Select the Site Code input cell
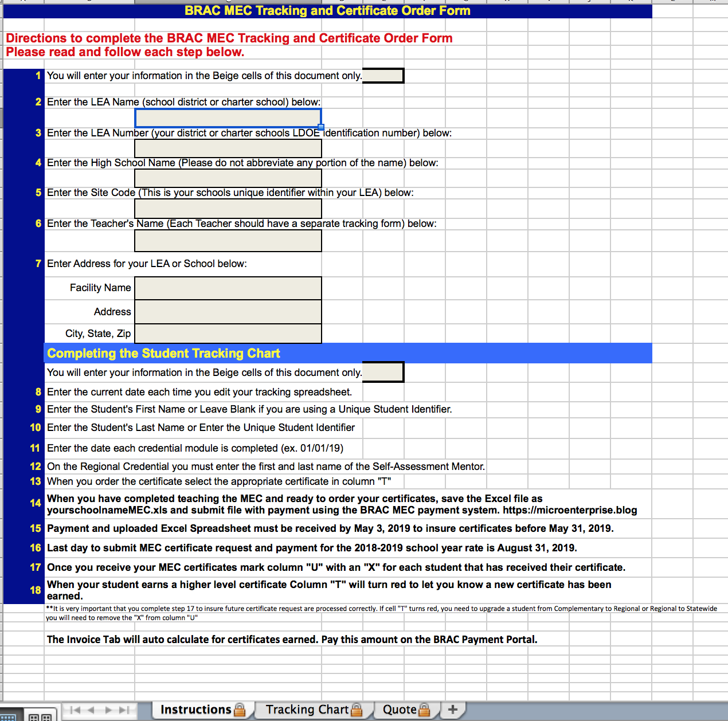 click(x=228, y=209)
